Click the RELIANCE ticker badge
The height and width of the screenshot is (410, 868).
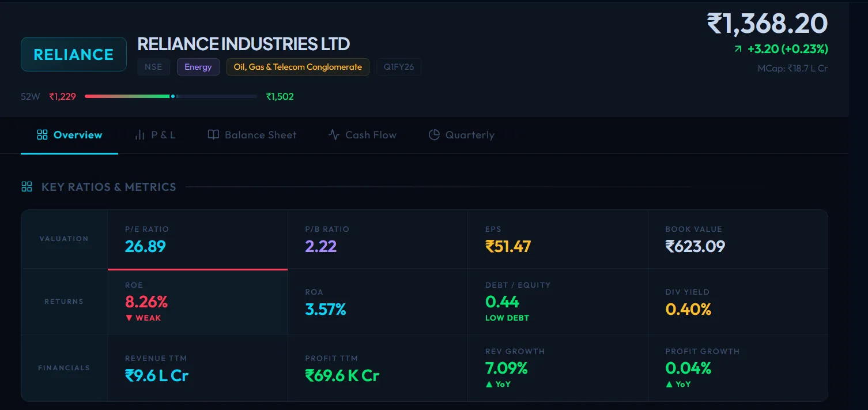coord(74,54)
